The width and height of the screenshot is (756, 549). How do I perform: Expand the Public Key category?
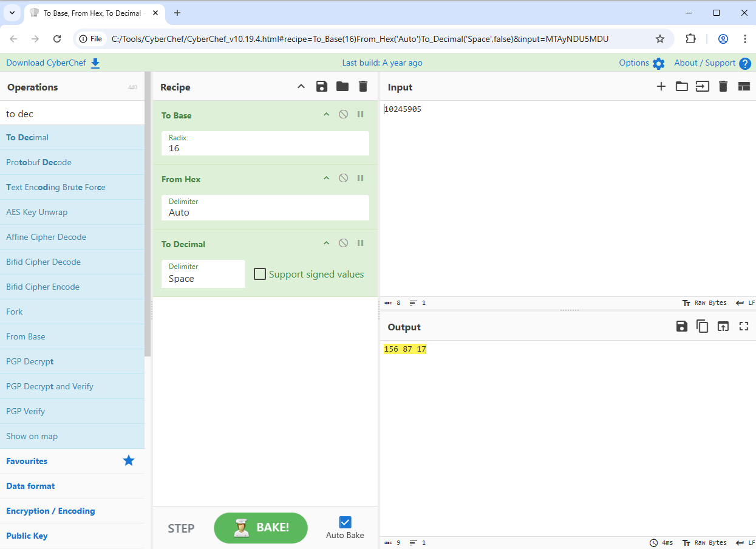point(72,536)
